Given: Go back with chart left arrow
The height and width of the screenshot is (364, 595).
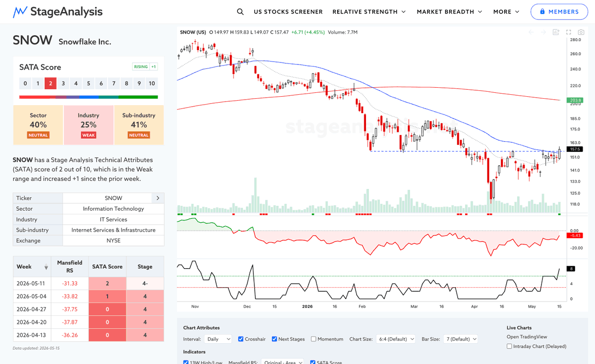Looking at the screenshot, I should click(531, 32).
